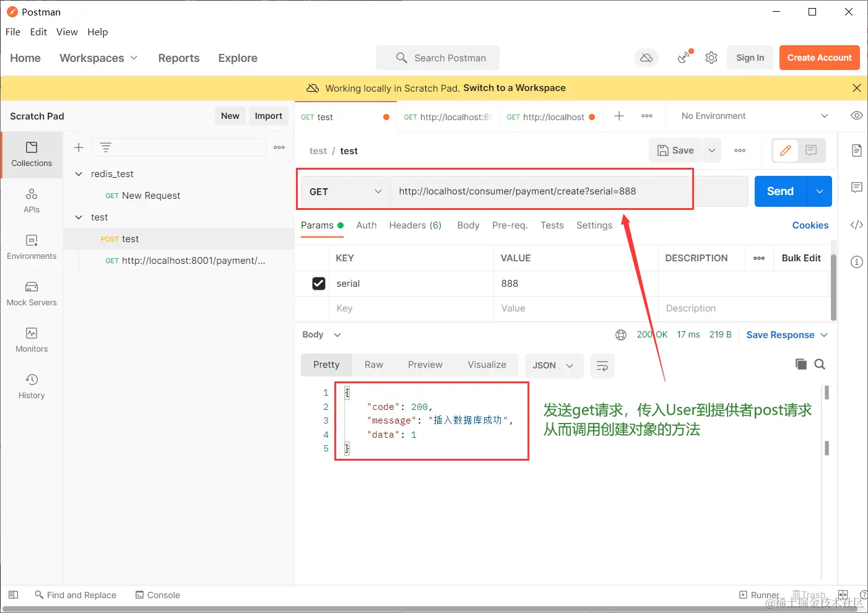868x613 pixels.
Task: Switch to the Headers (6) tab
Action: point(415,225)
